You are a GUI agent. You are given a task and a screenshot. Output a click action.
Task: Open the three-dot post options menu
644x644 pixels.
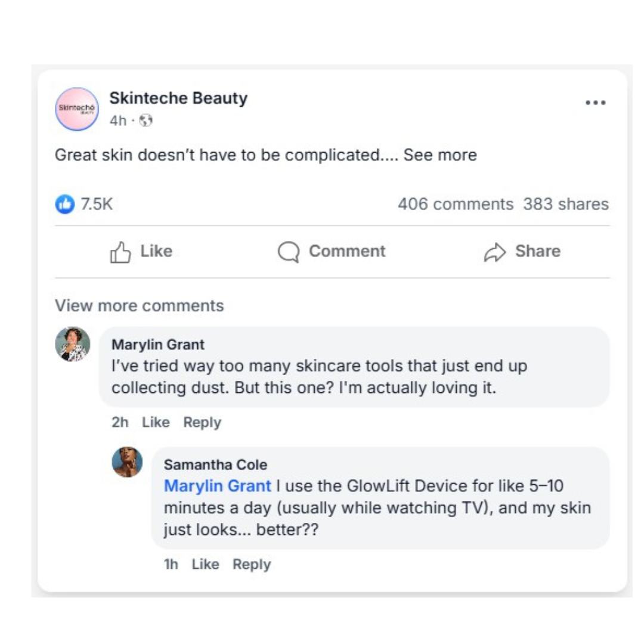595,103
